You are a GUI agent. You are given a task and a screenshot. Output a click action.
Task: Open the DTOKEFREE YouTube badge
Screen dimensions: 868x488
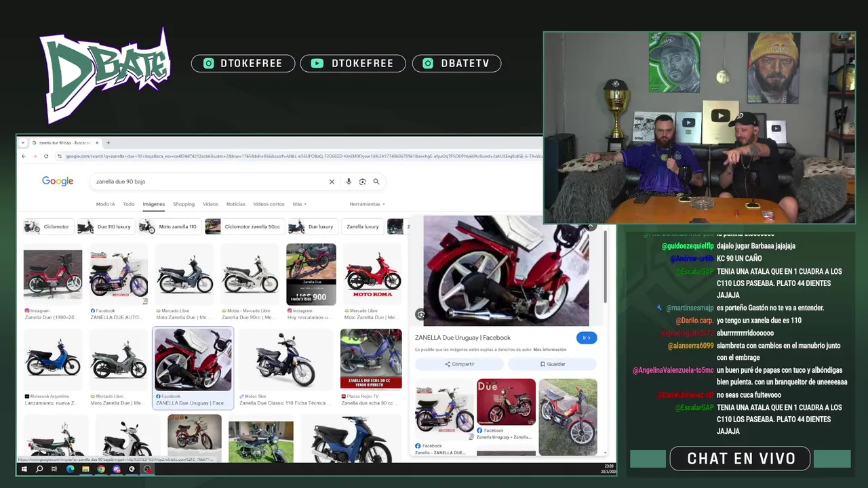point(353,63)
